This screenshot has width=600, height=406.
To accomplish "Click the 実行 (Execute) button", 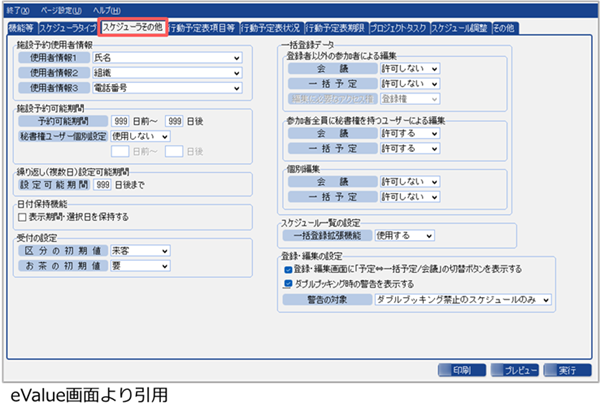I will [567, 369].
